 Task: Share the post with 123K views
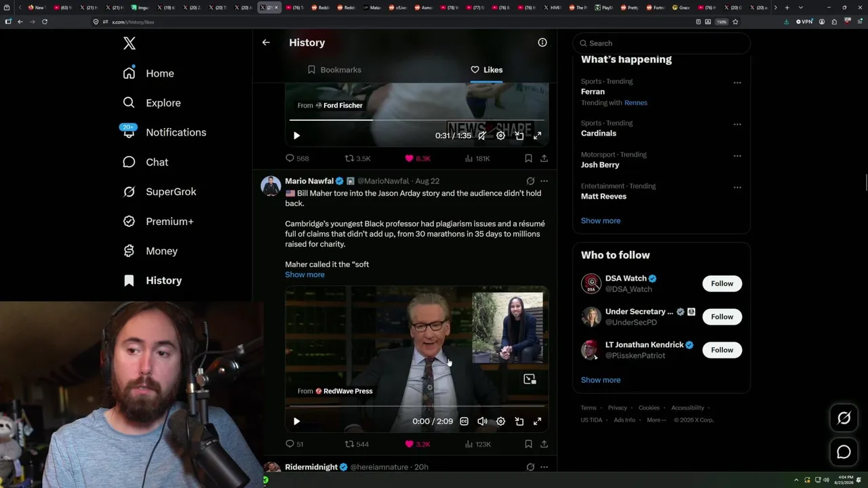[x=544, y=445]
